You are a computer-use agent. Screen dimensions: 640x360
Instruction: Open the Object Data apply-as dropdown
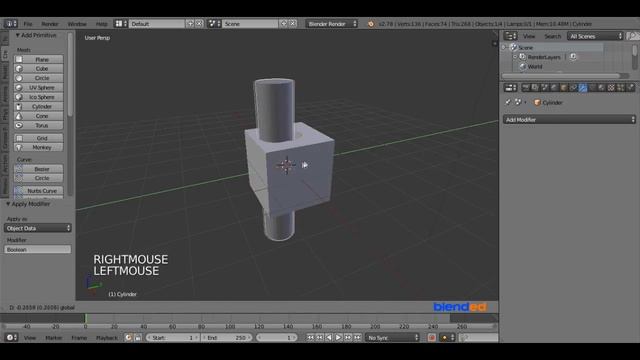pos(38,228)
